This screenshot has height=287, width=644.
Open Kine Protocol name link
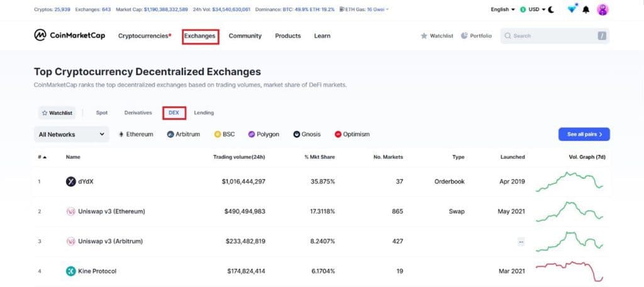click(x=97, y=271)
